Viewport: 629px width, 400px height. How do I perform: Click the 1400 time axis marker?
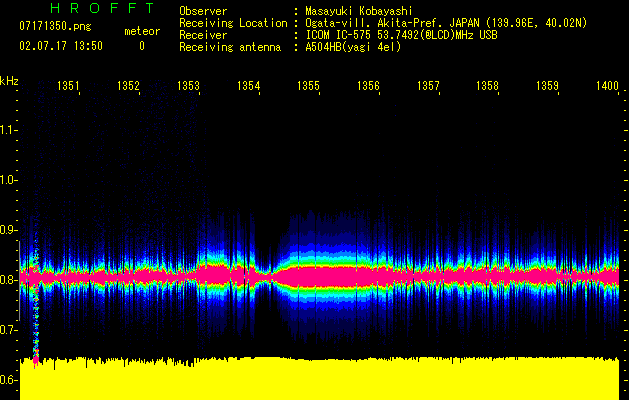point(607,85)
